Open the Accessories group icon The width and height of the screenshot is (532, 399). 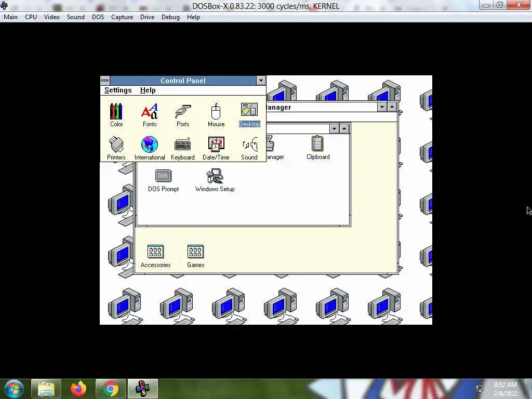155,256
